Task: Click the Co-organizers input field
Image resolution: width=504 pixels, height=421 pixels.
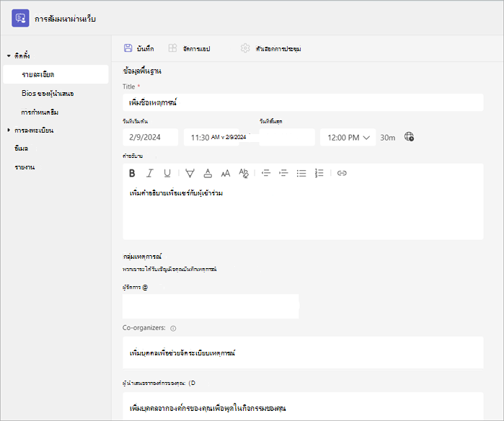Action: click(303, 353)
